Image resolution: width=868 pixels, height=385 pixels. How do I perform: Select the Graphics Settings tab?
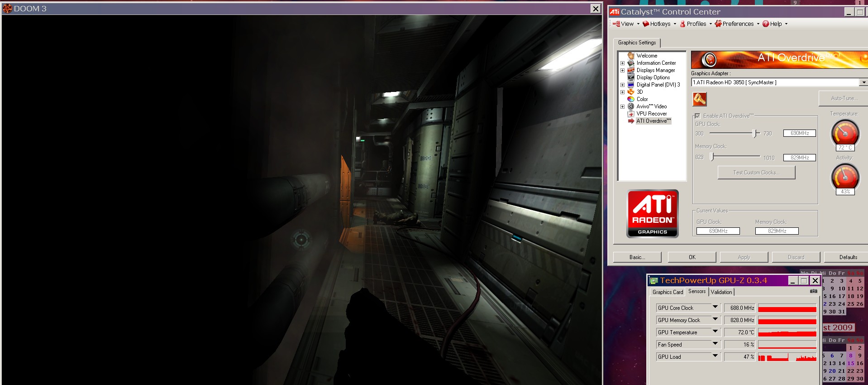click(x=637, y=43)
